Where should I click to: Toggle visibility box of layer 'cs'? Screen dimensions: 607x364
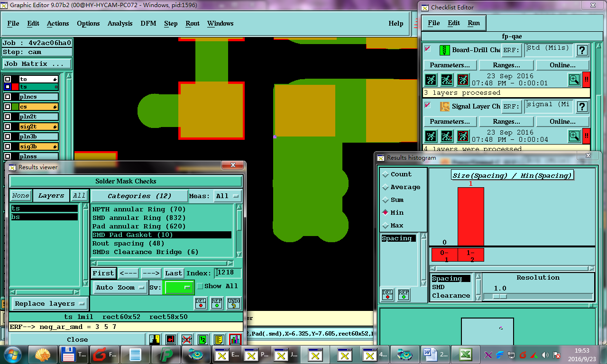(8, 107)
